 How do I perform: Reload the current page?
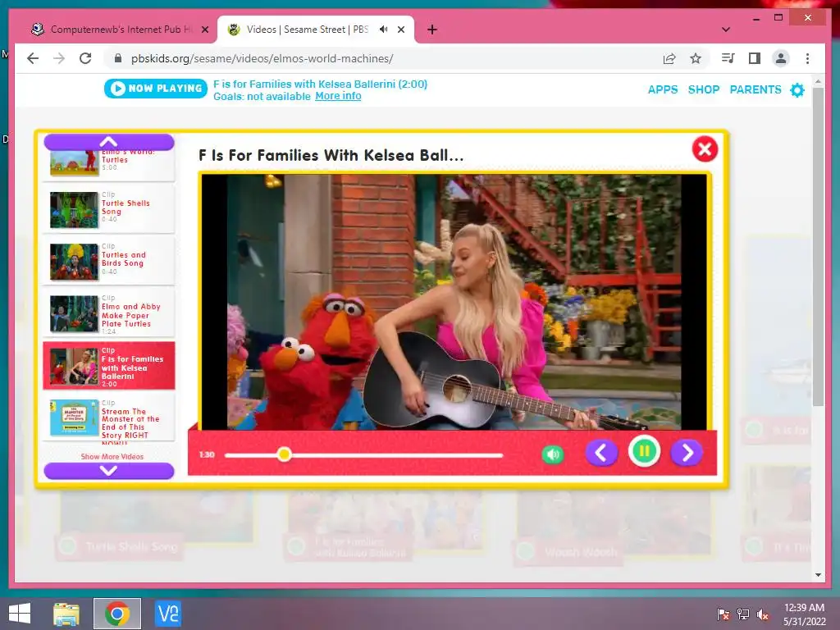point(85,58)
